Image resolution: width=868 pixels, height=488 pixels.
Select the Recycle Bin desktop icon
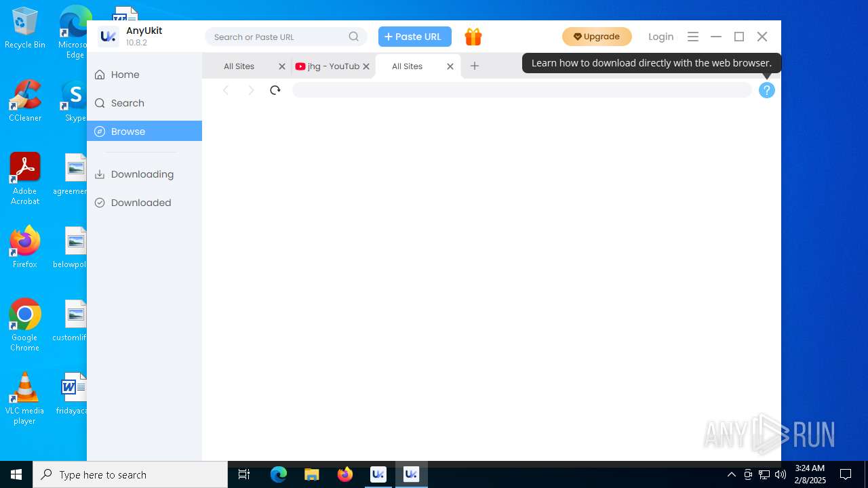(x=25, y=28)
